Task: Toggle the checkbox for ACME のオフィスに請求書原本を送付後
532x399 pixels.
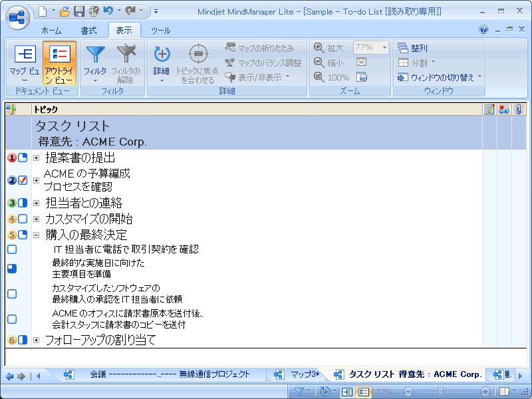Action: pyautogui.click(x=12, y=319)
